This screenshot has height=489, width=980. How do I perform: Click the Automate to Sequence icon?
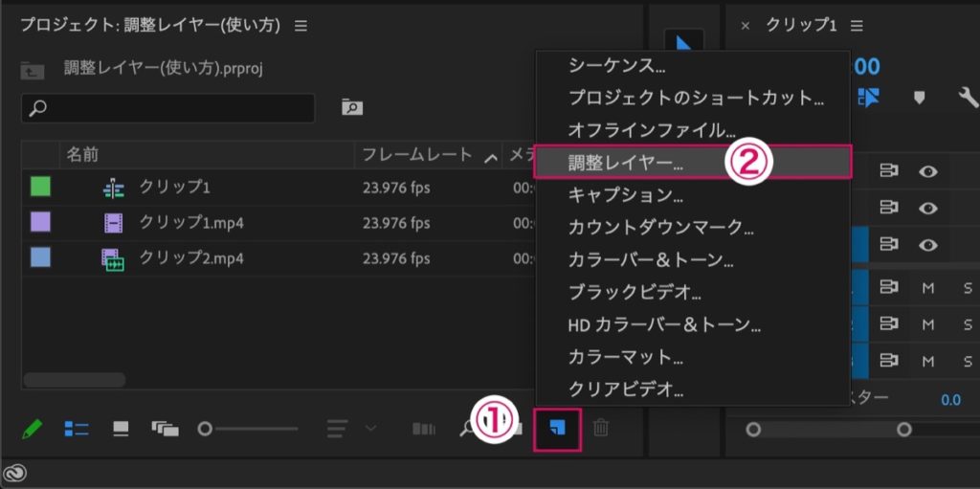click(x=424, y=429)
